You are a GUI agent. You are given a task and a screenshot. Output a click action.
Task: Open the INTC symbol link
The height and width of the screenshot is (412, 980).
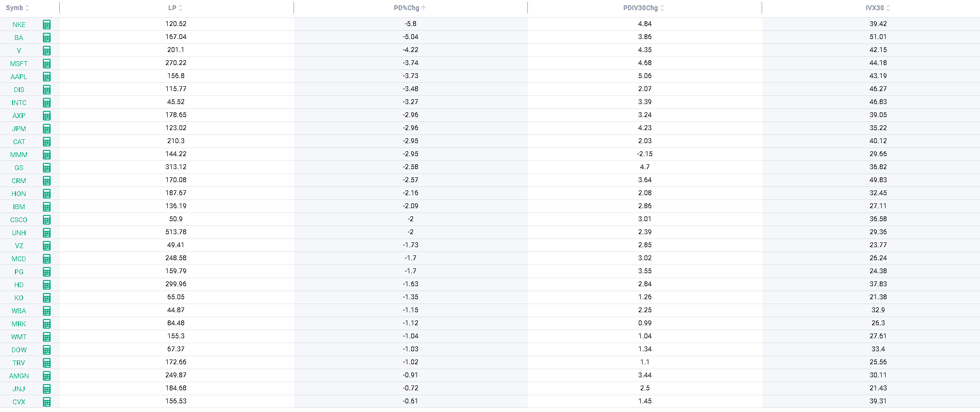19,103
